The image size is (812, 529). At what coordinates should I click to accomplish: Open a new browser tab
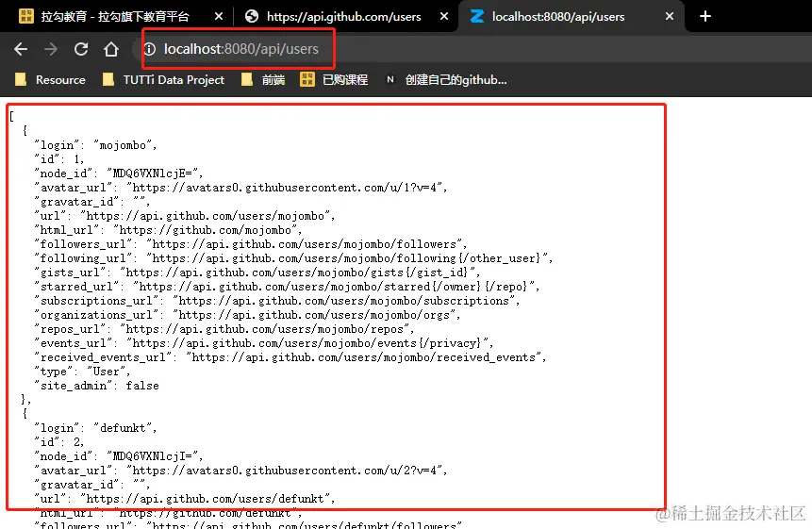click(x=704, y=17)
